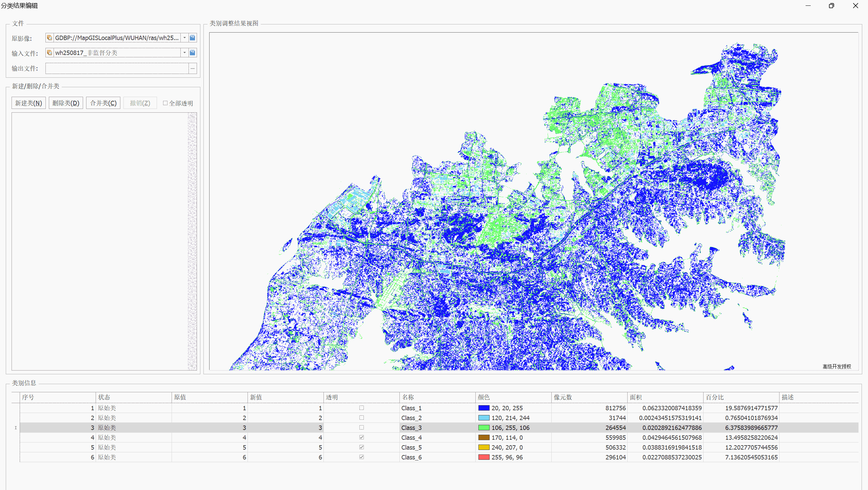
Task: Toggle transparency checkbox for Class_1
Action: tap(361, 408)
